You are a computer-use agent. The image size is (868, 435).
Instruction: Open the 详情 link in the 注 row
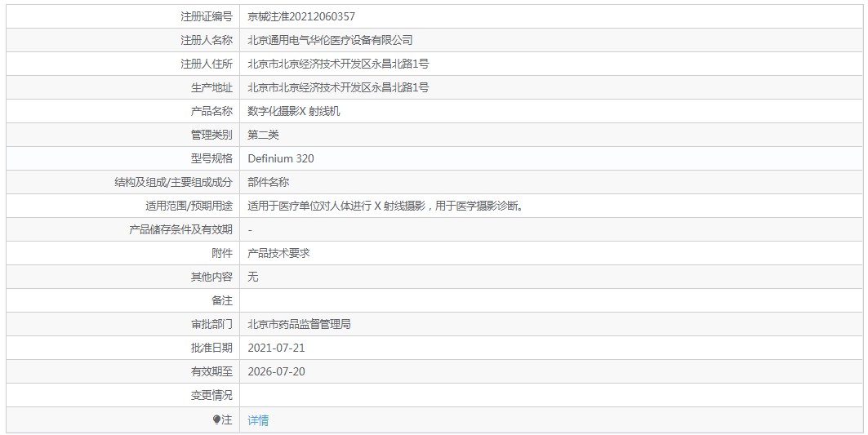[x=258, y=420]
